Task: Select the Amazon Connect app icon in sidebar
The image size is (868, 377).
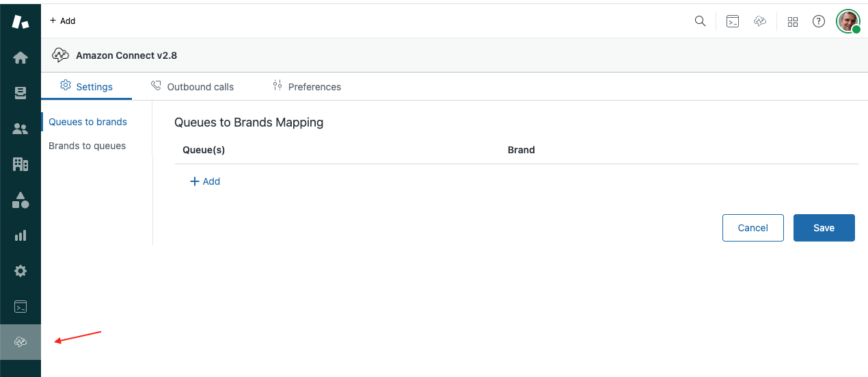Action: click(21, 342)
